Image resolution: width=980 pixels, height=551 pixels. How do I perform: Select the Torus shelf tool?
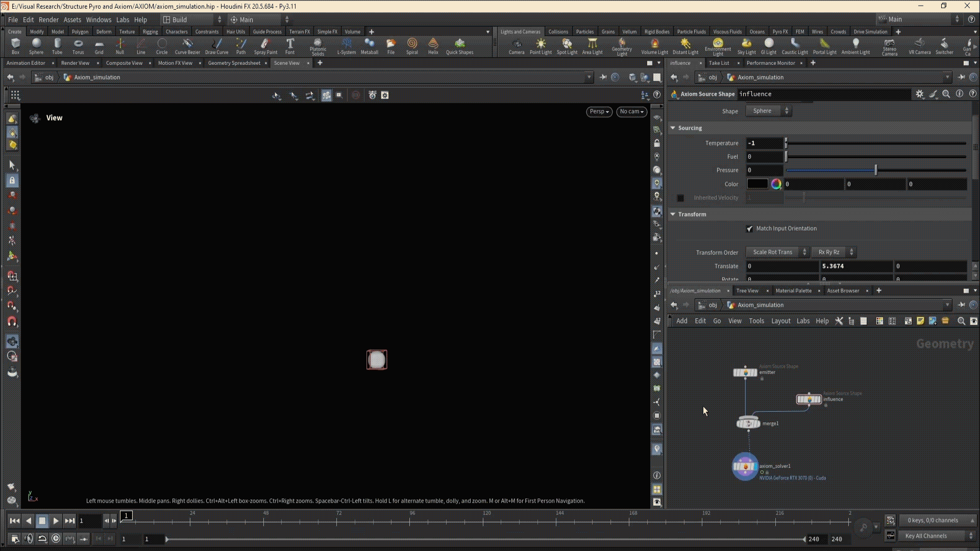(x=78, y=46)
